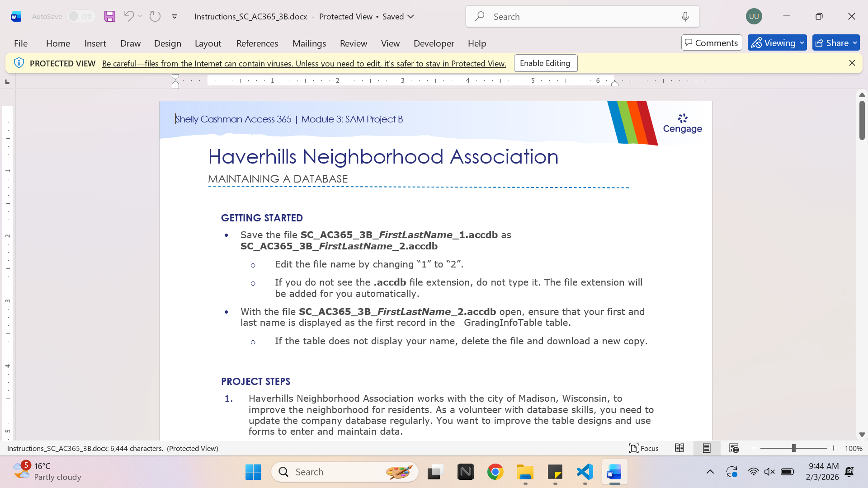This screenshot has height=488, width=868.
Task: Dismiss the Protected View message bar
Action: 852,63
